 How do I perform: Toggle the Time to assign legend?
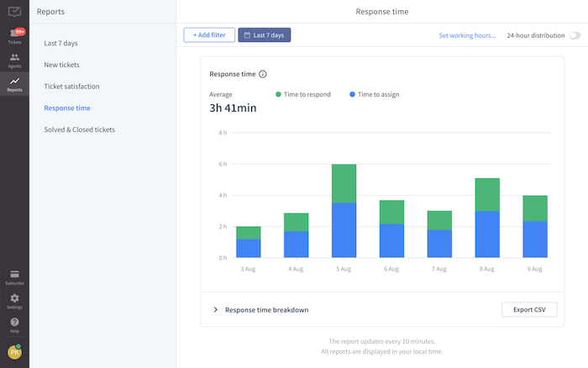coord(375,94)
